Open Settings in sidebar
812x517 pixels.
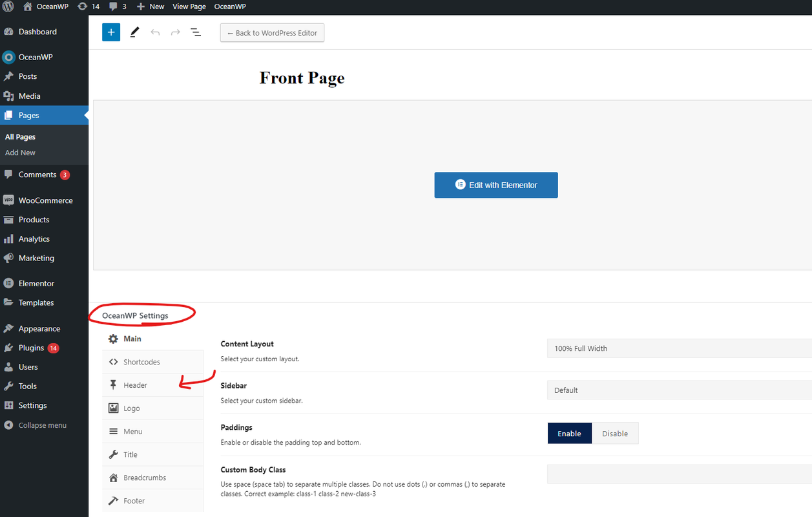tap(44, 405)
